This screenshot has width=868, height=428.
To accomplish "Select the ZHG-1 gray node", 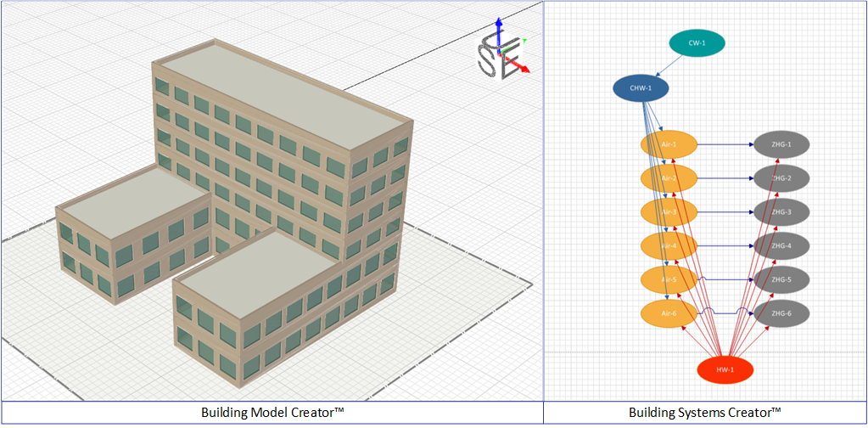I will (x=781, y=145).
